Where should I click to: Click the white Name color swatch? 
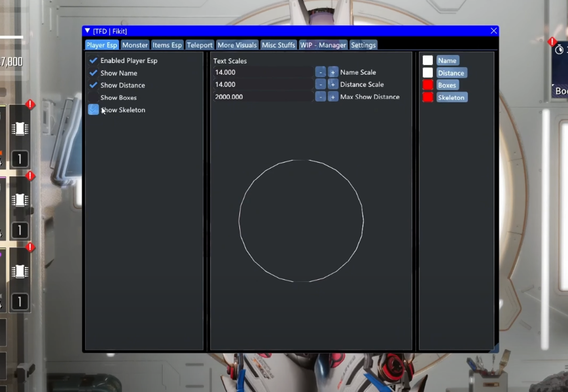(428, 60)
